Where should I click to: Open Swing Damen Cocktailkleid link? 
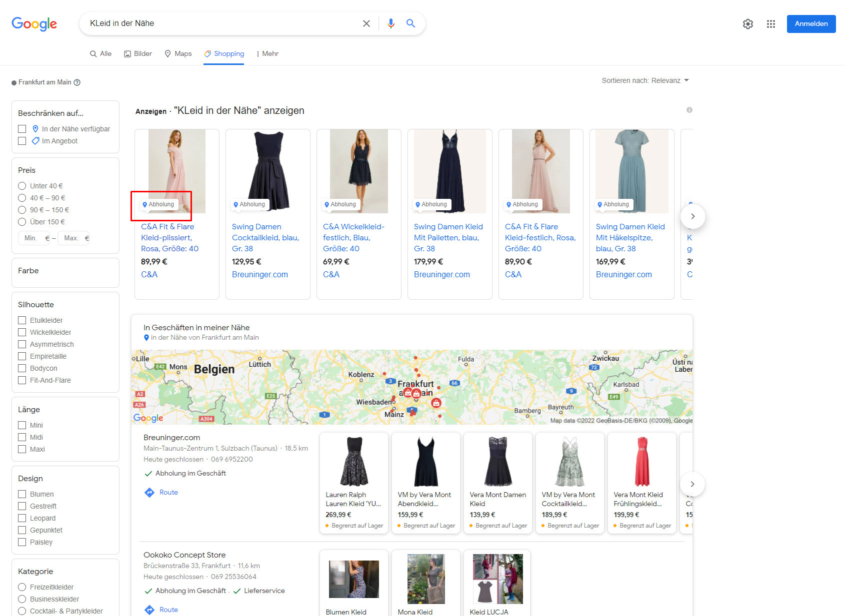265,238
